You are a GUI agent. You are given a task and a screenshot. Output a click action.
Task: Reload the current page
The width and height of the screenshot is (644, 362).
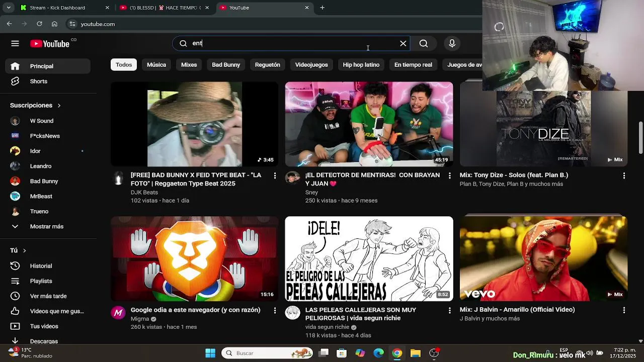click(x=39, y=24)
